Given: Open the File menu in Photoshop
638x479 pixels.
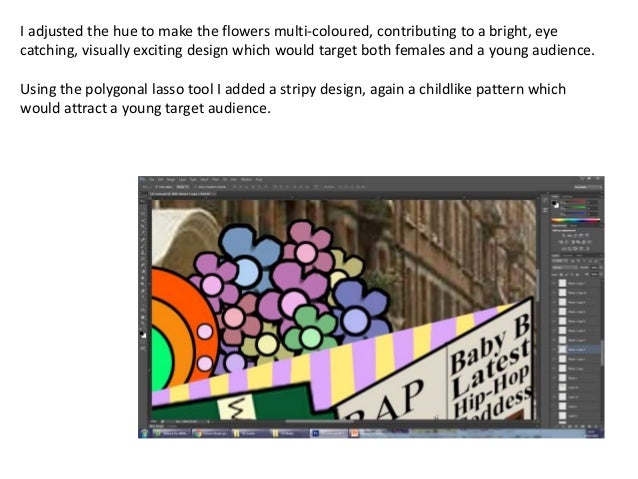Looking at the screenshot, I should (152, 179).
